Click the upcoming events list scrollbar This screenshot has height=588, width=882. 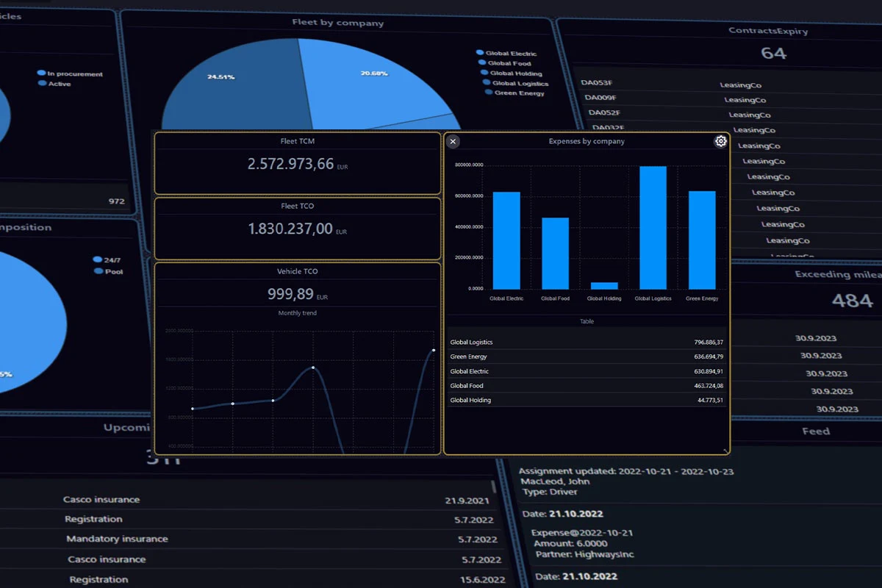coord(494,487)
